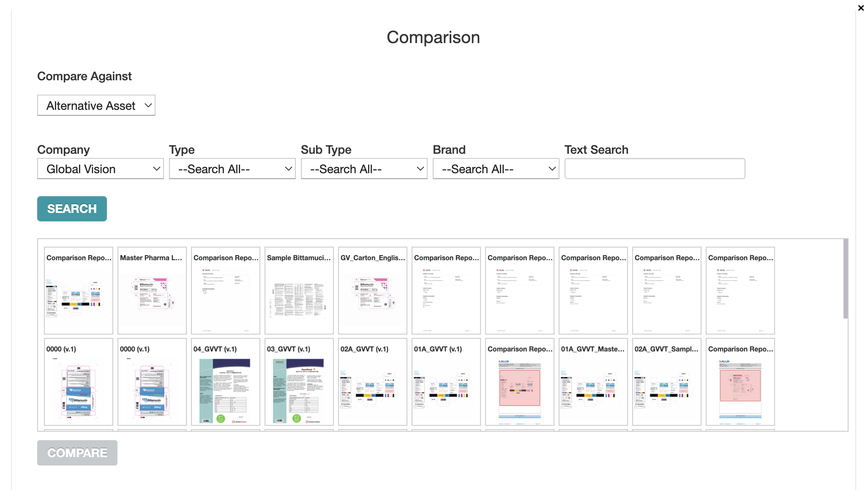Close the Comparison modal window

point(861,8)
